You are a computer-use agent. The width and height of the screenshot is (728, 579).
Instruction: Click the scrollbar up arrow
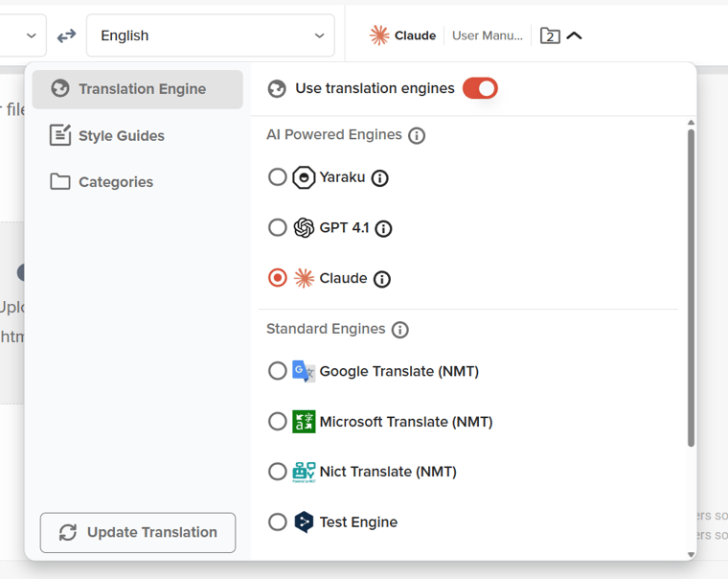[691, 123]
